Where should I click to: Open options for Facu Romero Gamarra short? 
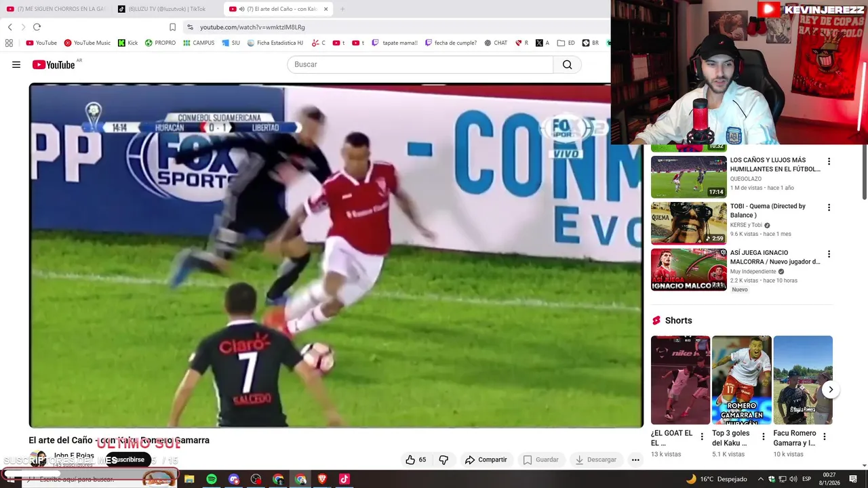825,436
